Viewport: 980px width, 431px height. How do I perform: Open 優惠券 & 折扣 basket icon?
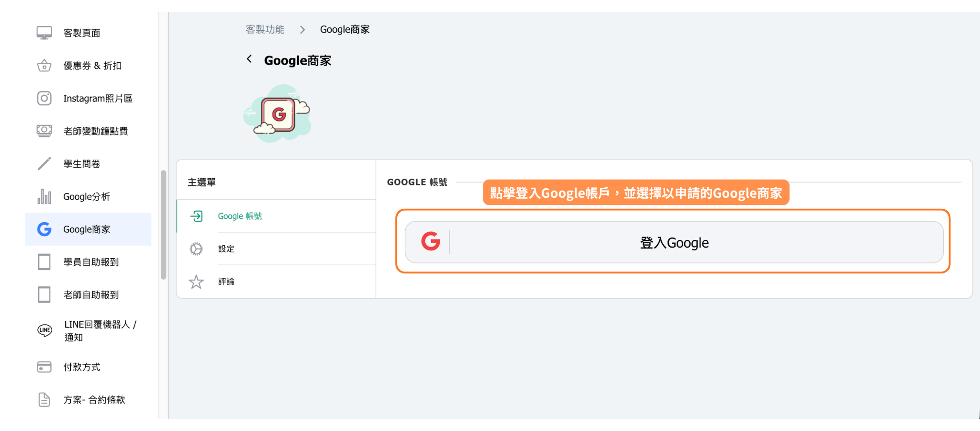(44, 66)
